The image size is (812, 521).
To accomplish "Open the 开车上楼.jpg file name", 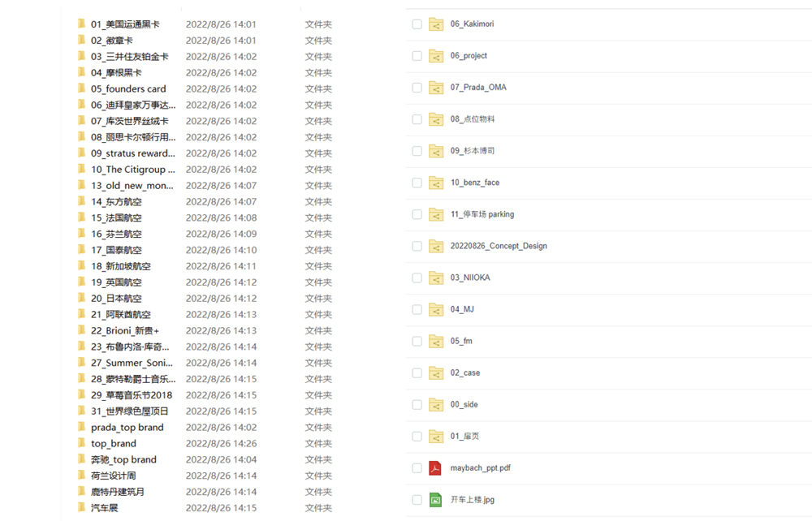I will click(473, 499).
